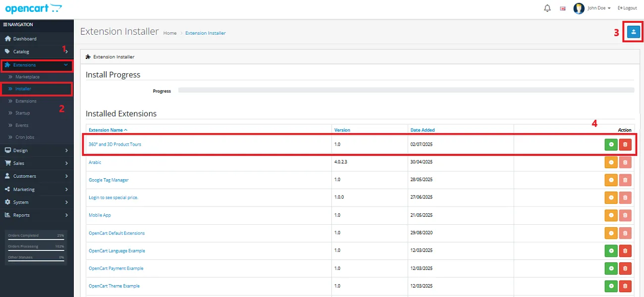Click the blue upload extension button
The image size is (644, 297).
(633, 32)
